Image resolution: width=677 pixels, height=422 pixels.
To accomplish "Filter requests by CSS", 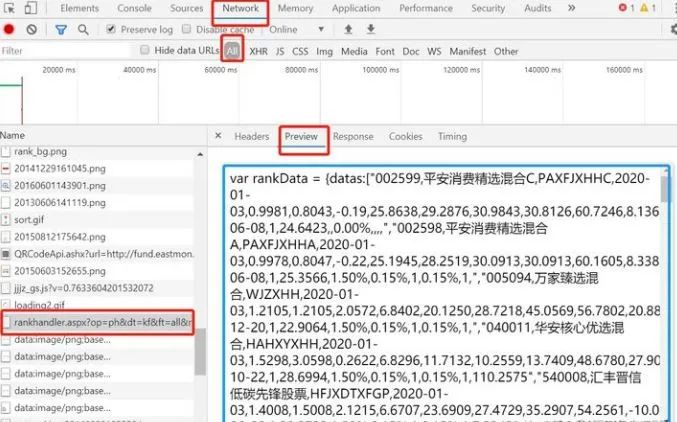I will click(300, 51).
